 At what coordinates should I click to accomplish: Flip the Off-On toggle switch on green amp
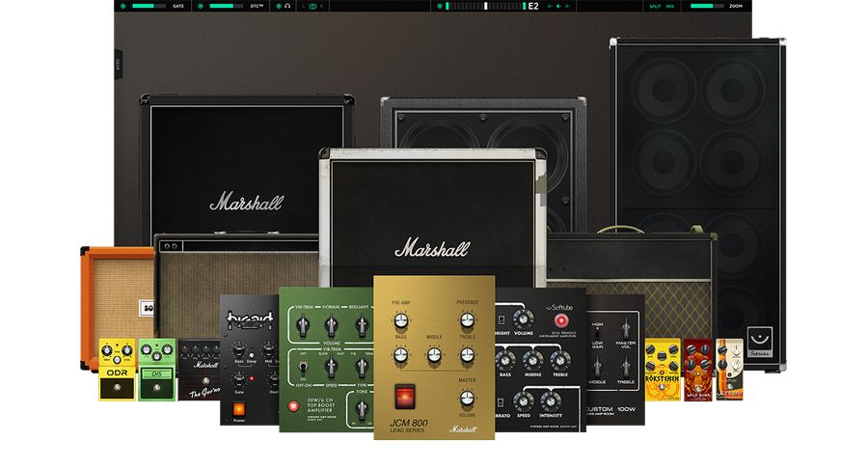point(303,367)
